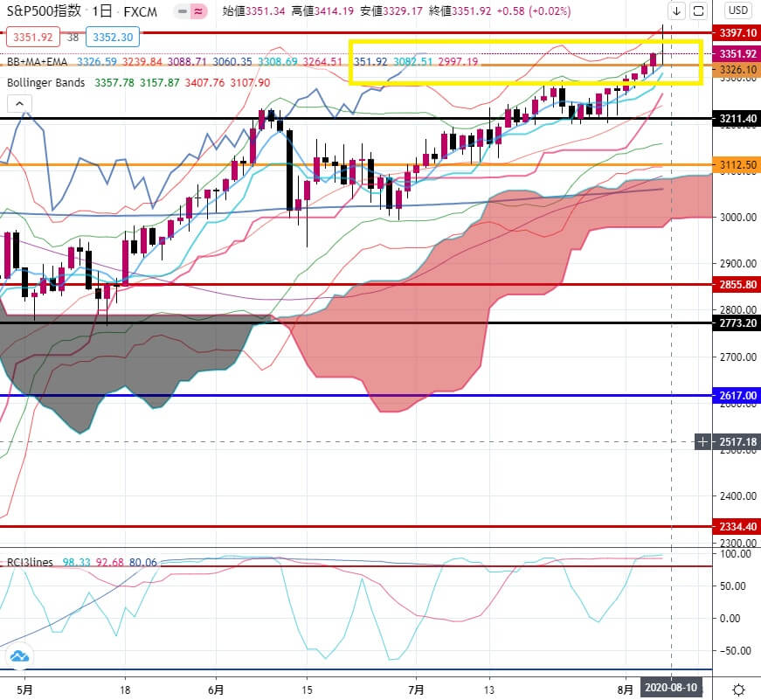
Task: Click the pink wave icon beside FXCM
Action: 198,11
